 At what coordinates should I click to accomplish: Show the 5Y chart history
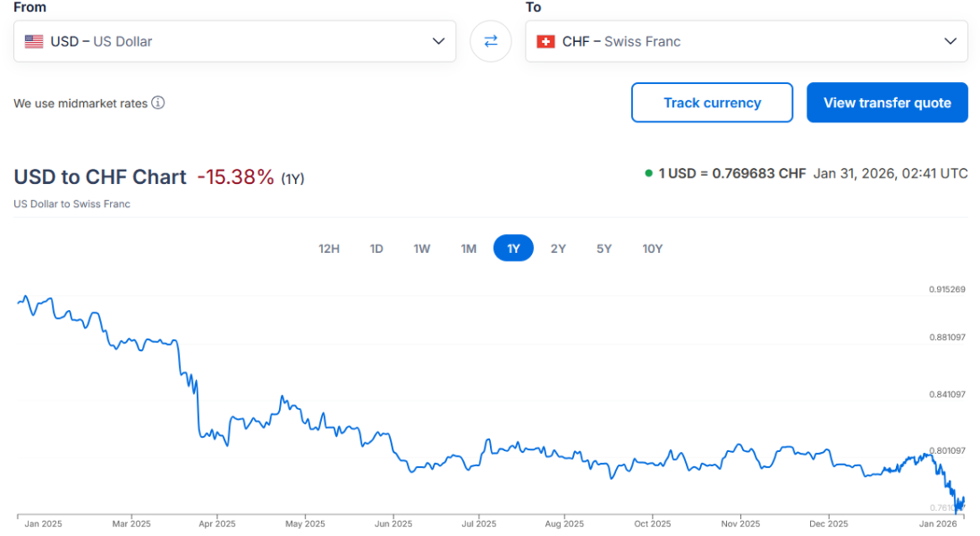pyautogui.click(x=604, y=248)
